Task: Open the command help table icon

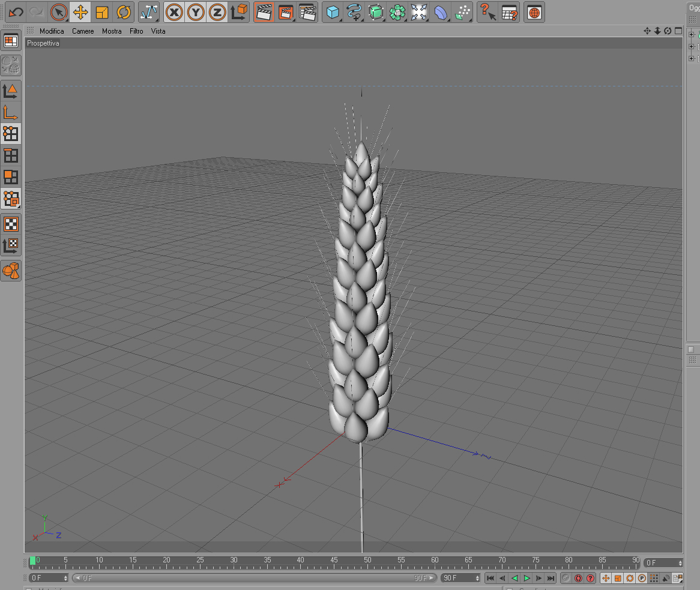Action: 509,12
